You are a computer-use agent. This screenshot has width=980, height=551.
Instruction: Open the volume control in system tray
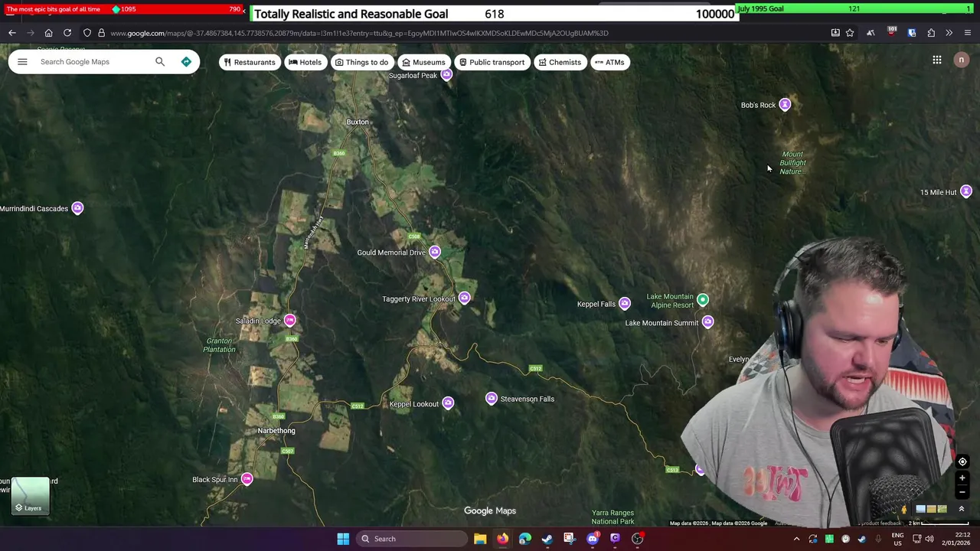(929, 539)
